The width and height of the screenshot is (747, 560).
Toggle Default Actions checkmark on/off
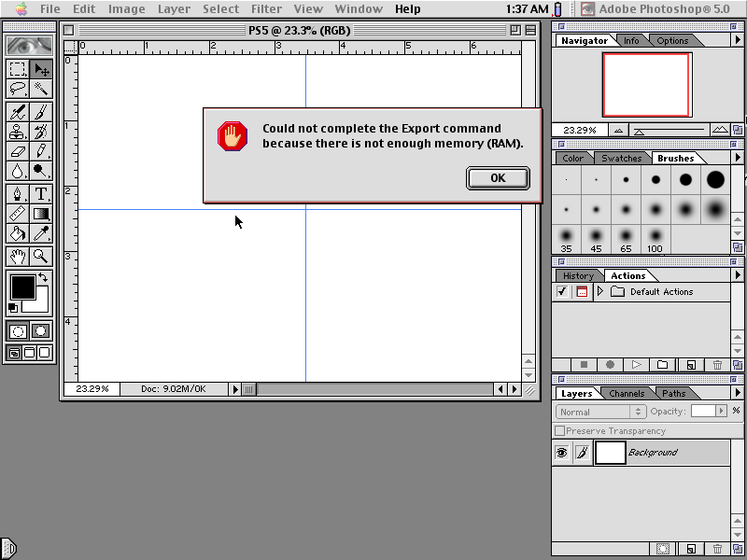[x=562, y=291]
